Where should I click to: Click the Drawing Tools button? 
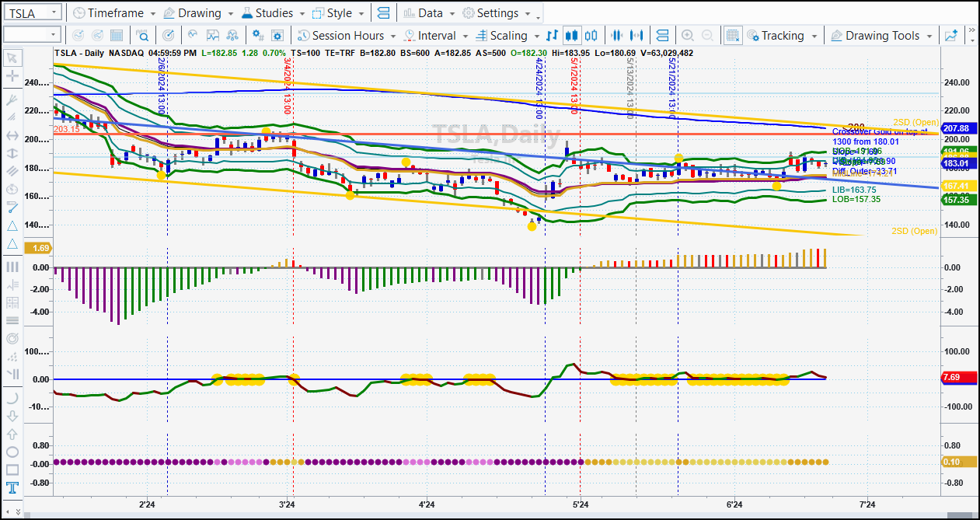pos(874,36)
